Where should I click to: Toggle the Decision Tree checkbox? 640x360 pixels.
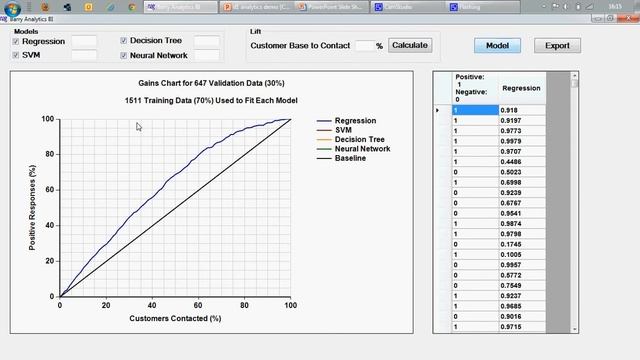(124, 40)
